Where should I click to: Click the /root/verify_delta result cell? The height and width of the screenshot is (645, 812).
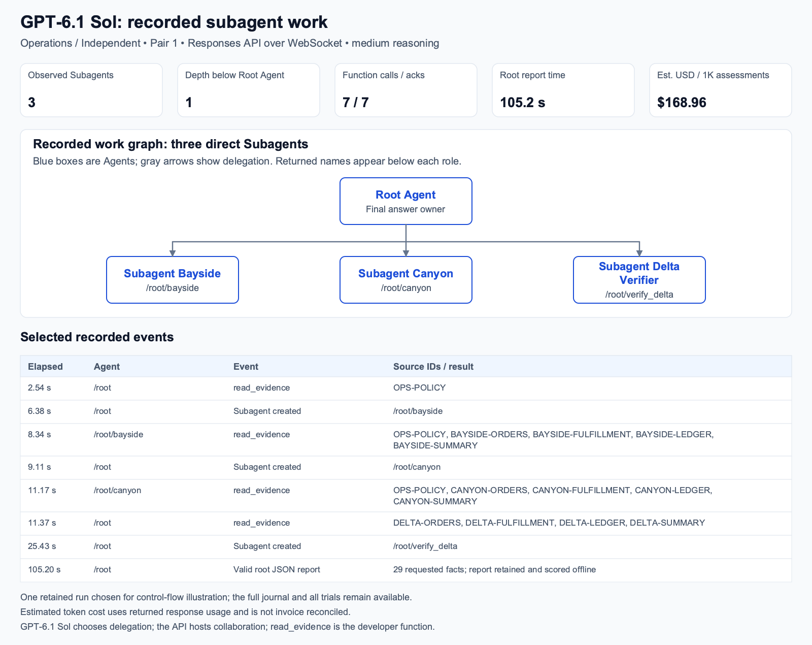click(425, 546)
